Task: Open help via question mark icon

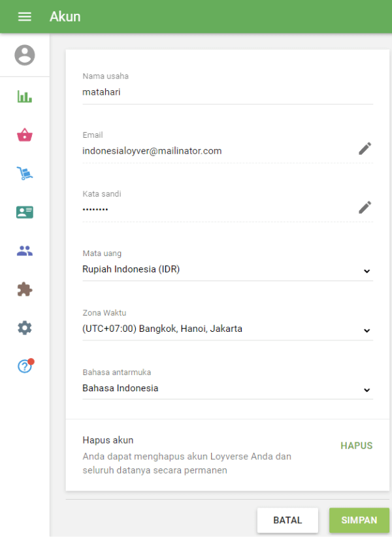Action: point(25,366)
